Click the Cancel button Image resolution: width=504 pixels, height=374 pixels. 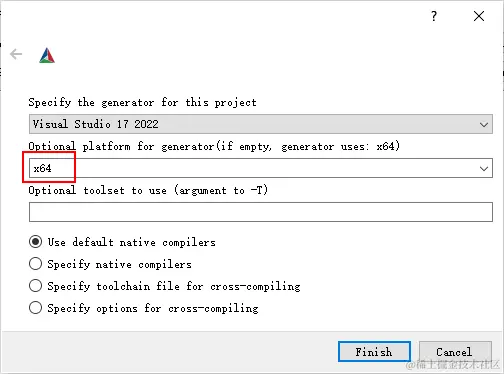(455, 352)
